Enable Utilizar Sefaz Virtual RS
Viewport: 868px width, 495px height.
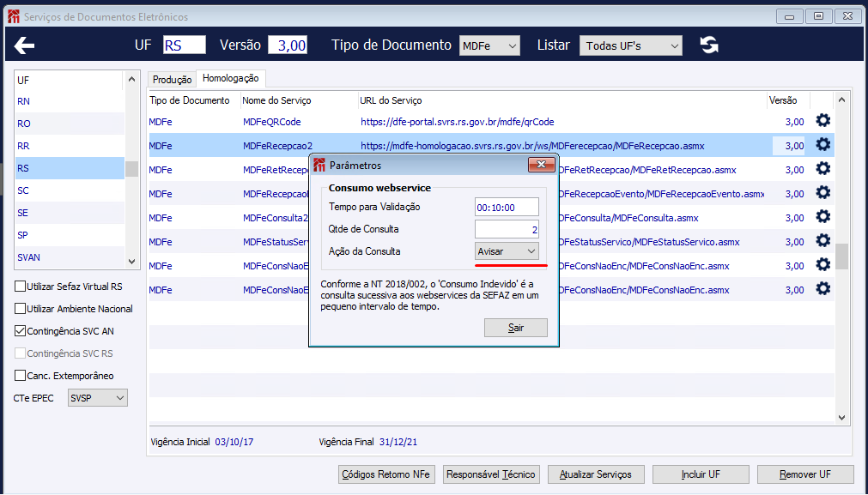(x=20, y=287)
